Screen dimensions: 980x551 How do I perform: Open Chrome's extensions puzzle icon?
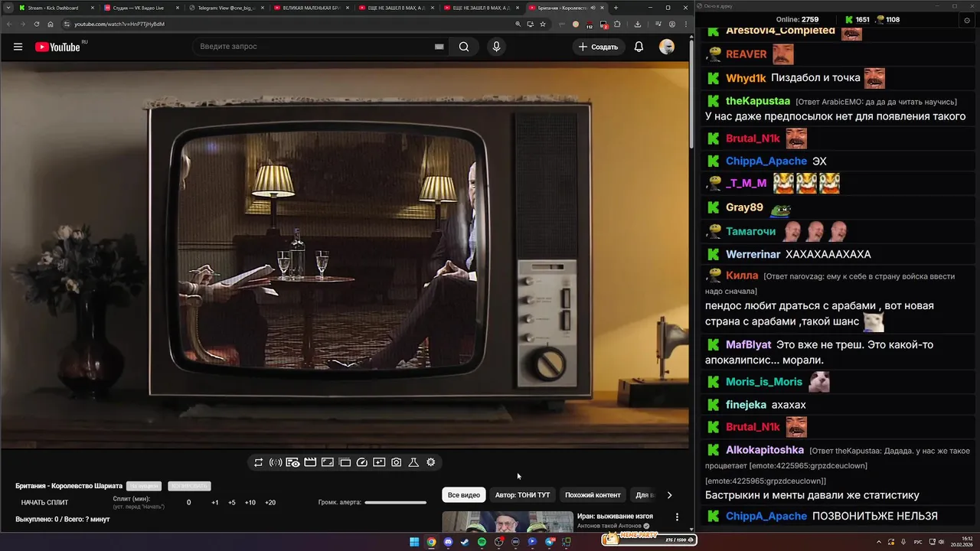click(x=617, y=24)
